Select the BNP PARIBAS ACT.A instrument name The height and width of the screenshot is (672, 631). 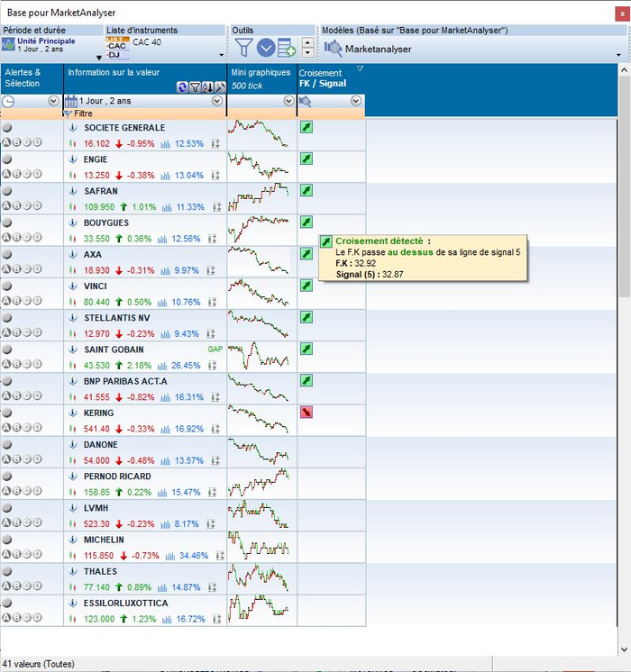(125, 381)
